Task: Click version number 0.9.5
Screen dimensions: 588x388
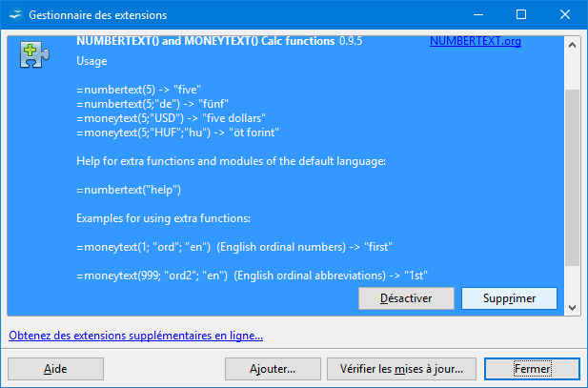Action: [351, 41]
